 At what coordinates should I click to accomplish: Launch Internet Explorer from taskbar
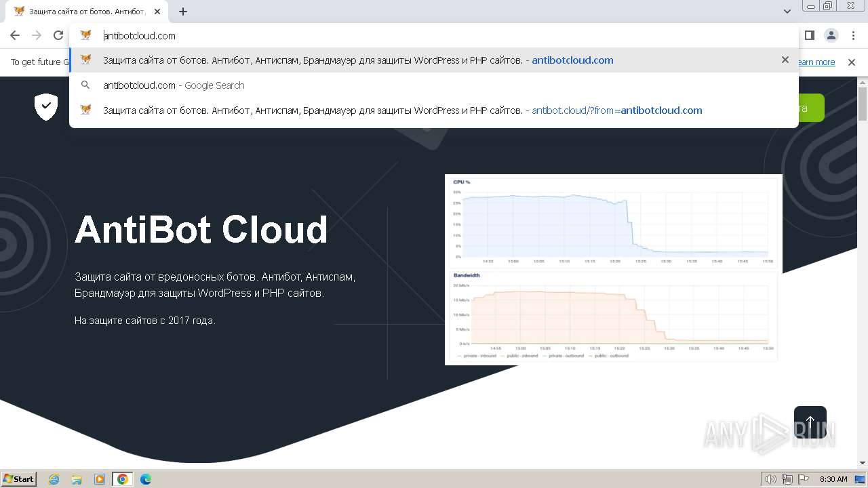click(x=54, y=479)
